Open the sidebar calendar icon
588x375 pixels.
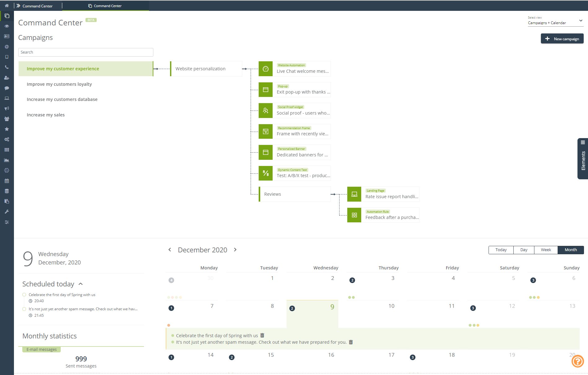[7, 181]
